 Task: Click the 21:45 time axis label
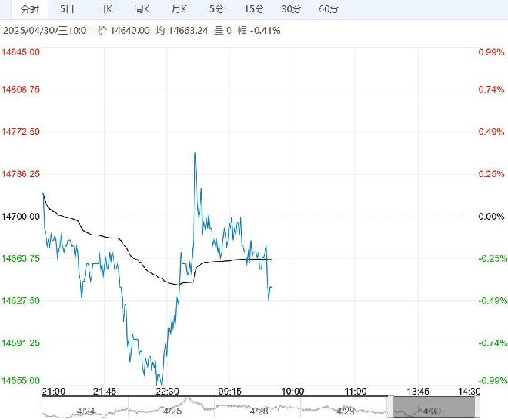[105, 392]
